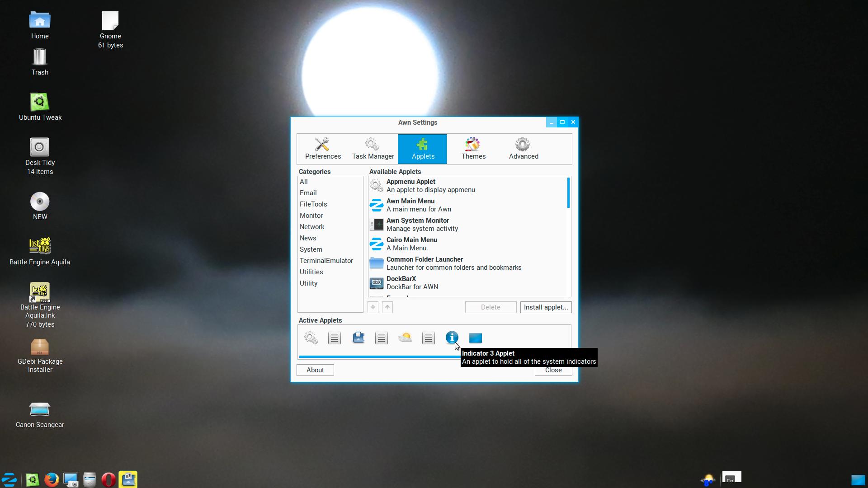This screenshot has height=488, width=868.
Task: Click the Available Applets list scrollbar
Action: click(x=568, y=193)
